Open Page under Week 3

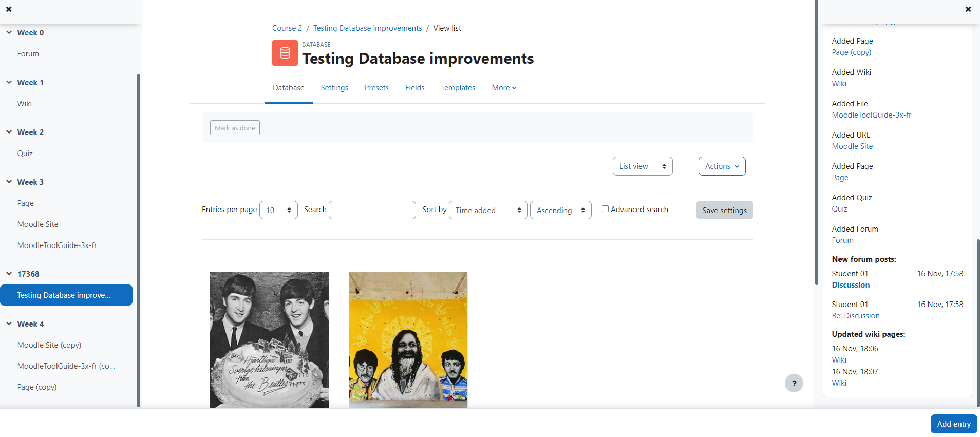coord(26,203)
